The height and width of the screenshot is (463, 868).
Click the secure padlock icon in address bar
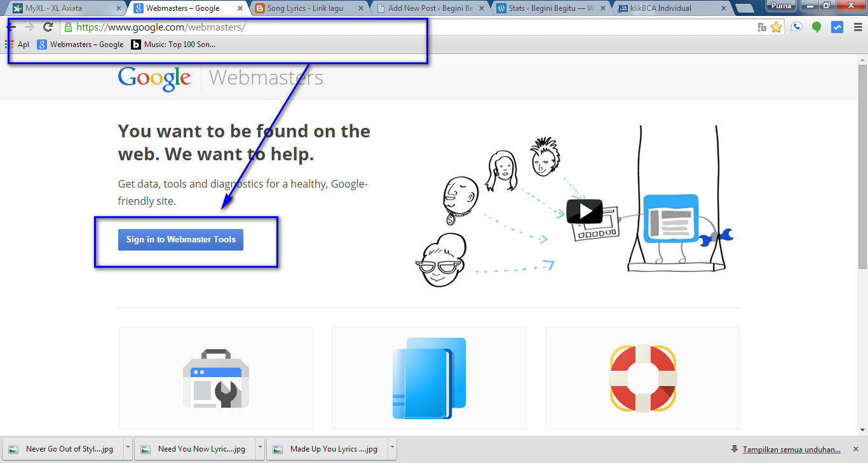(69, 27)
